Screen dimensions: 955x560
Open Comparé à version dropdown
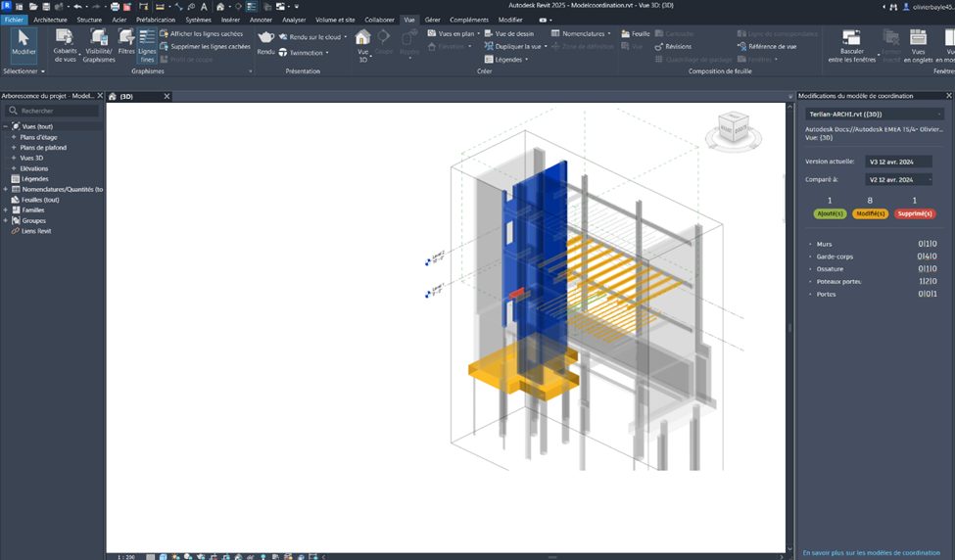click(899, 179)
